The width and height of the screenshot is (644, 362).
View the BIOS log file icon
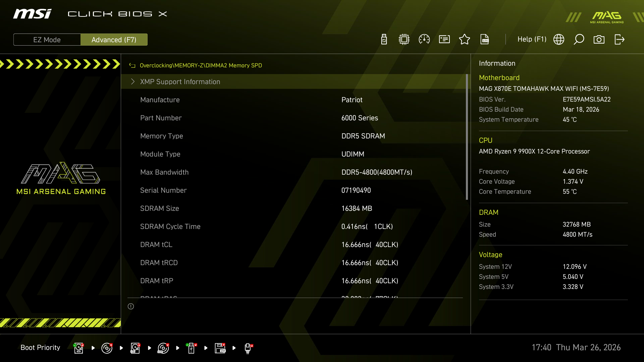(485, 39)
